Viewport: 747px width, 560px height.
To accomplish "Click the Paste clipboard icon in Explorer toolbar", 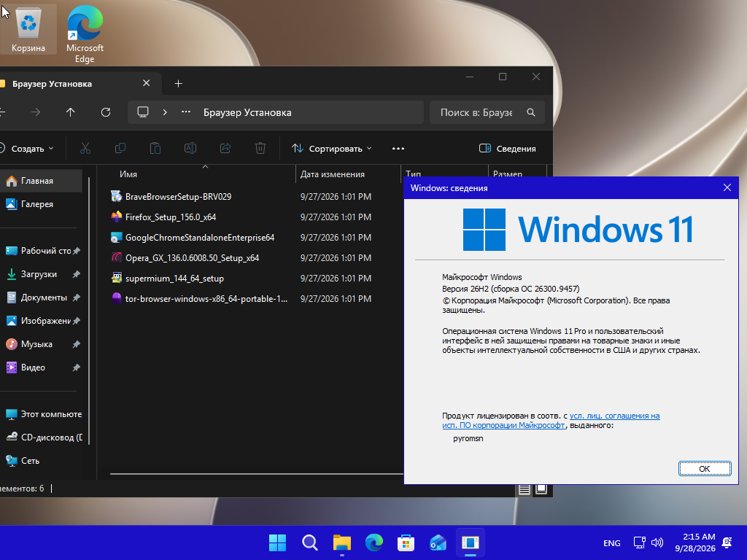I will tap(155, 149).
